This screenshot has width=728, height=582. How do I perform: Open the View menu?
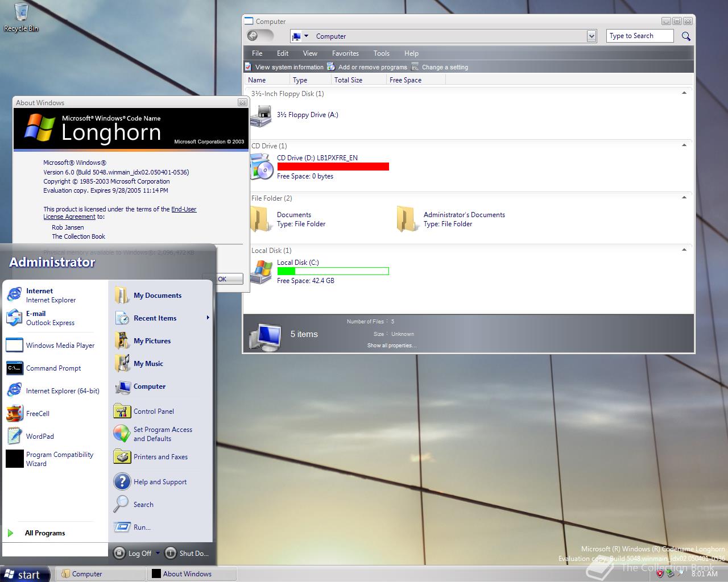[x=310, y=53]
